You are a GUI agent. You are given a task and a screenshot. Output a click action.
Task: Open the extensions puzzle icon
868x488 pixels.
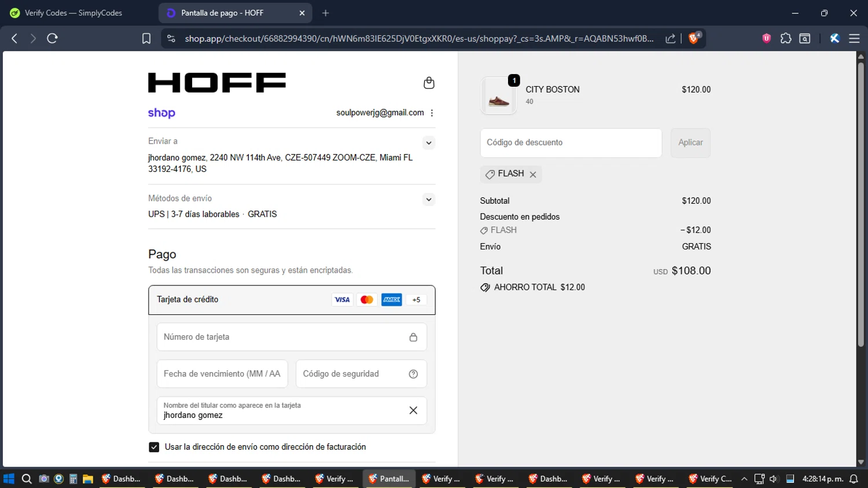click(786, 38)
